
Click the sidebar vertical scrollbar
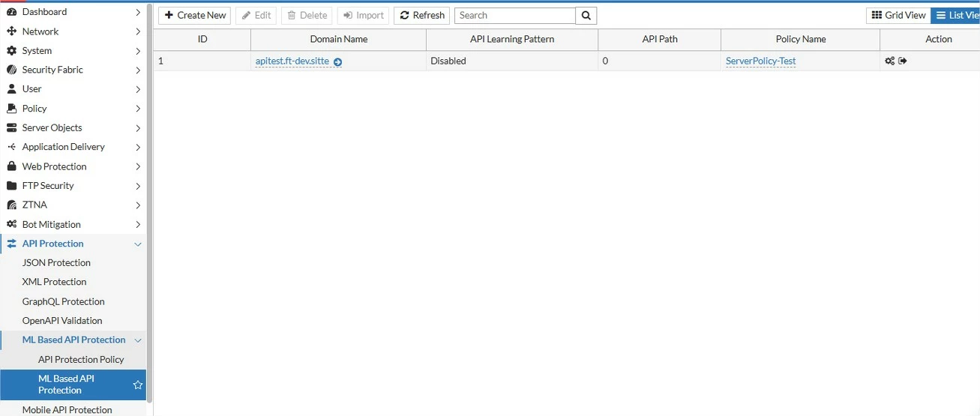pyautogui.click(x=149, y=202)
